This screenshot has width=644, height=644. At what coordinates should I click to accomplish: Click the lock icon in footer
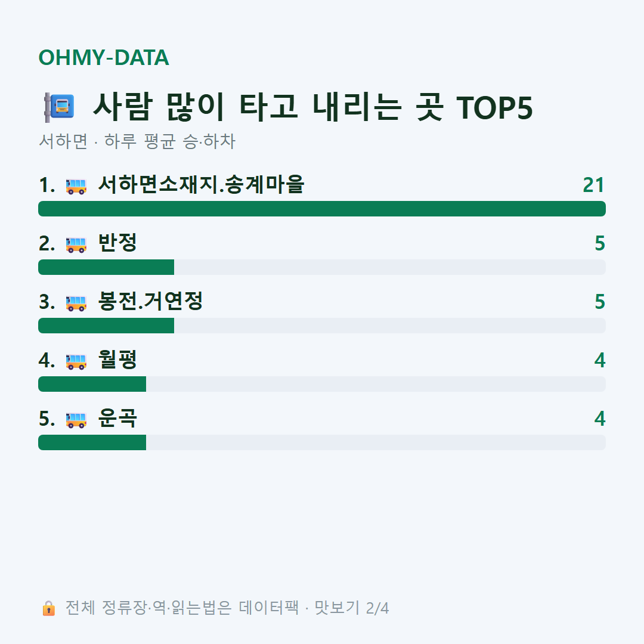(x=49, y=608)
